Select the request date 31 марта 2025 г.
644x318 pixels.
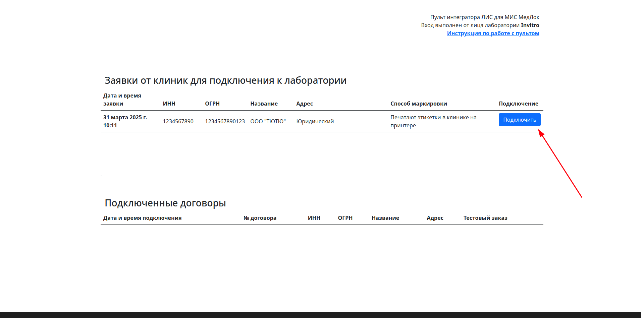125,117
